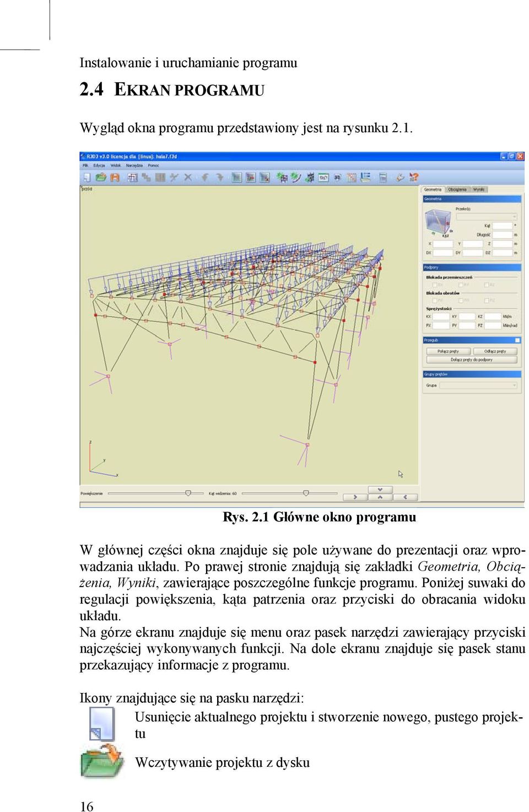The image size is (529, 812).
Task: Click the DZ input field
Action: [x=503, y=253]
